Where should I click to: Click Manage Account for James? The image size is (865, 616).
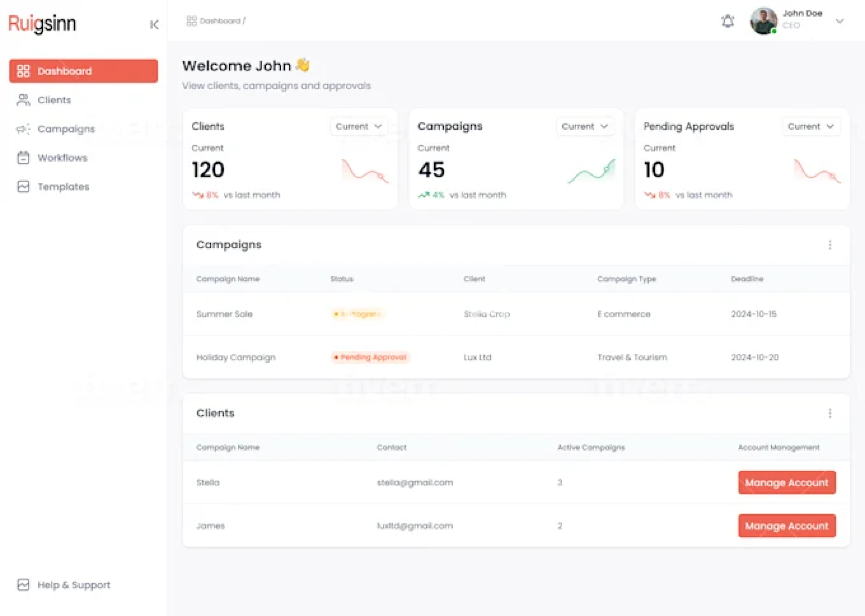[x=787, y=526]
